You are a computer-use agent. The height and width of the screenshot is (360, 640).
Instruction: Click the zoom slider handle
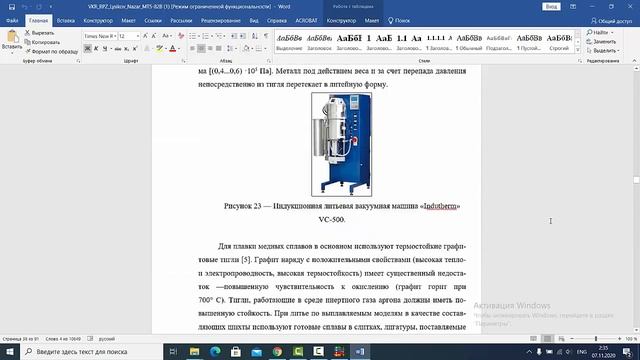pyautogui.click(x=596, y=339)
